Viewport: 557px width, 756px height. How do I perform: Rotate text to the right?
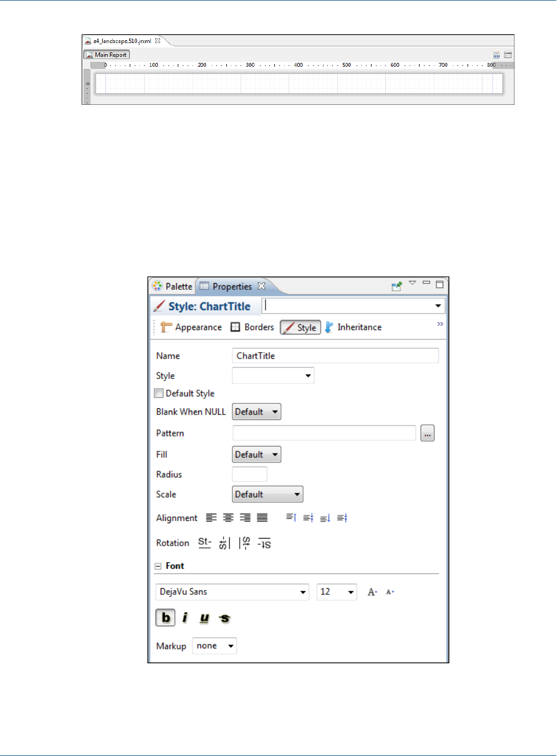click(x=245, y=543)
